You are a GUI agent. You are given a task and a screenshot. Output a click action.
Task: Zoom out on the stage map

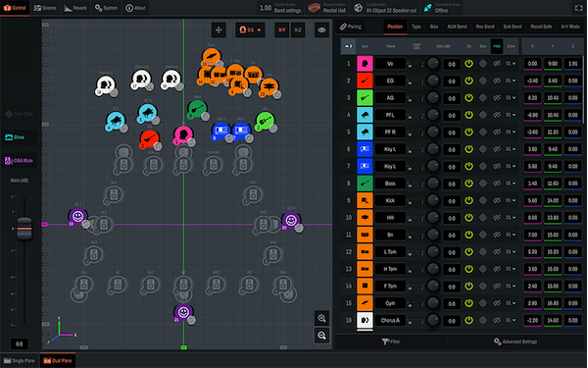pos(321,336)
